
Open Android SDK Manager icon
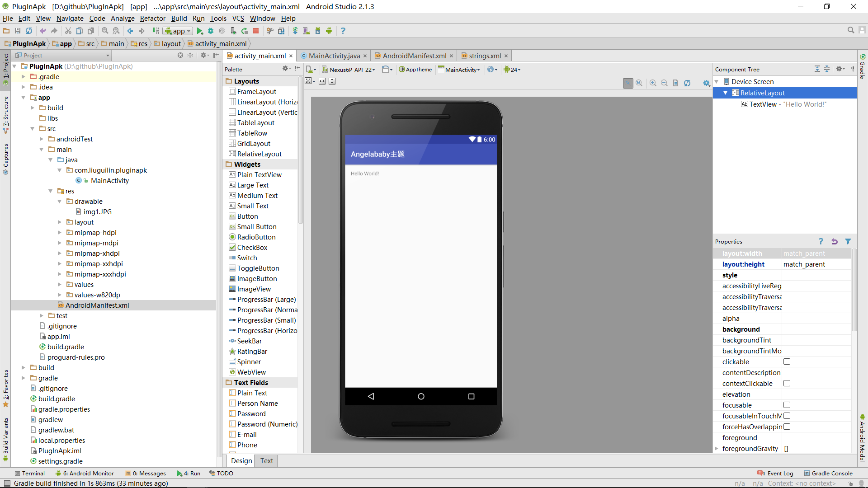(x=317, y=31)
